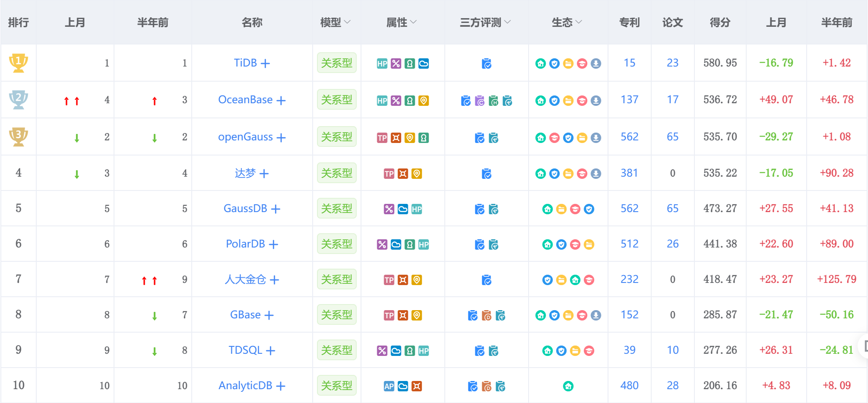Open the OceanBase database link
The image size is (868, 403).
tap(245, 100)
